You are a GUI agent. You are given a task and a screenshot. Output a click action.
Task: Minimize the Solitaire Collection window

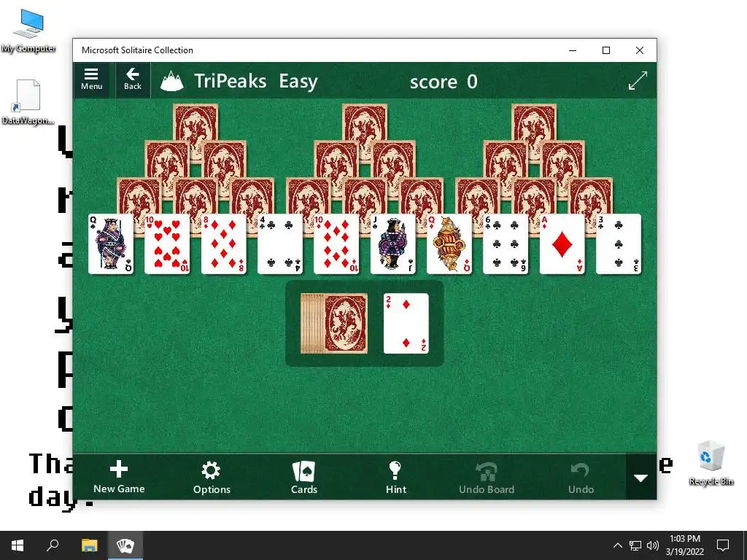click(x=573, y=50)
